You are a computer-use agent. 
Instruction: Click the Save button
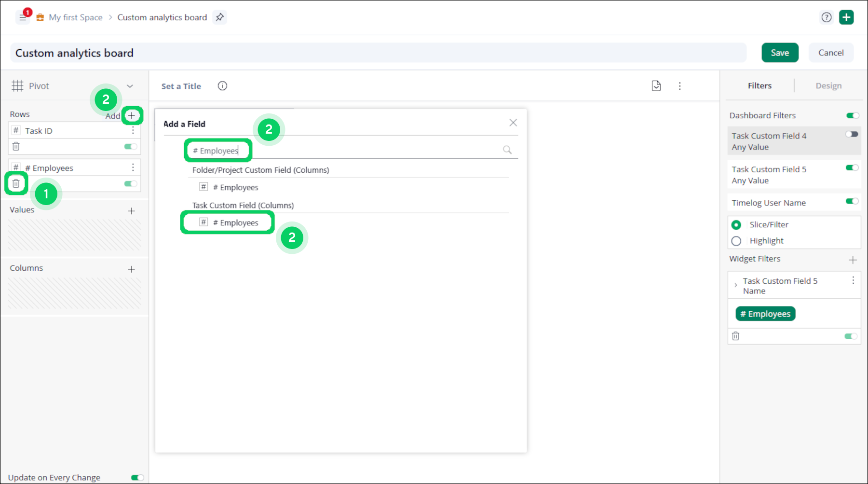point(779,53)
